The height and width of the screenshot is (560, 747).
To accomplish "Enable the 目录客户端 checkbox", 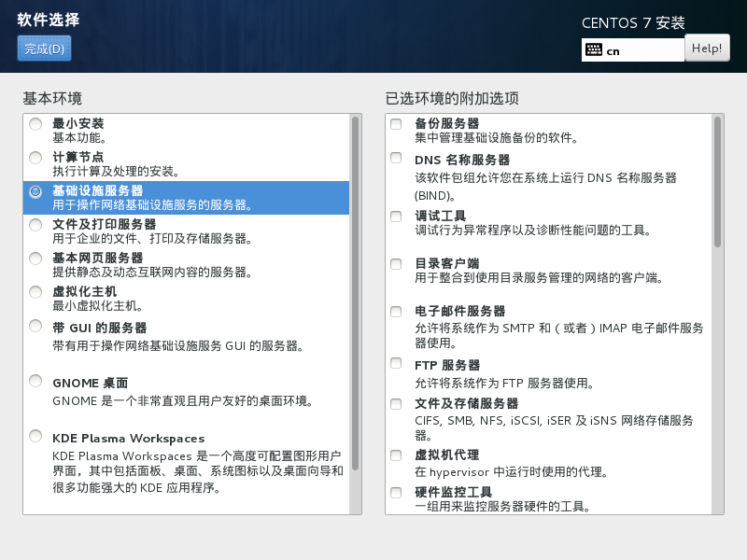I will (x=396, y=264).
